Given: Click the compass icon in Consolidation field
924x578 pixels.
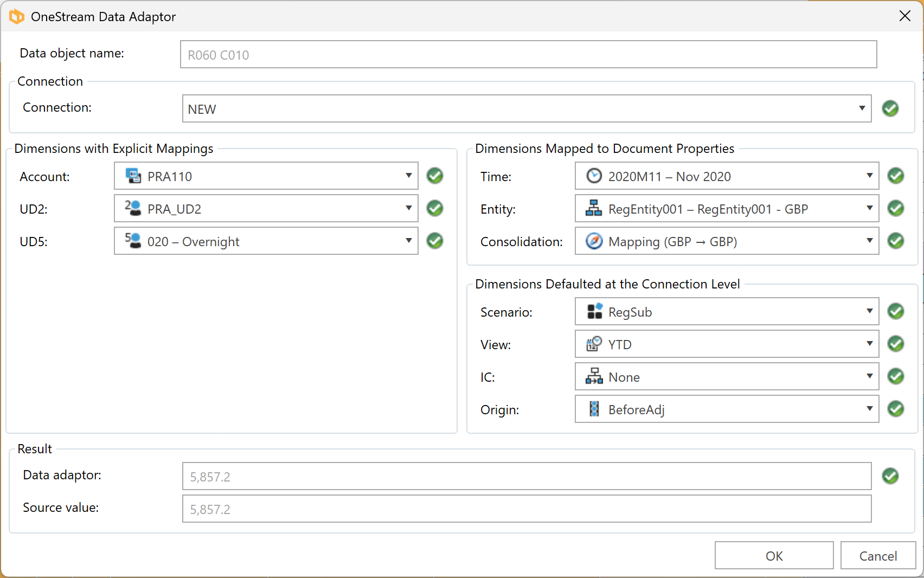Looking at the screenshot, I should click(x=594, y=241).
